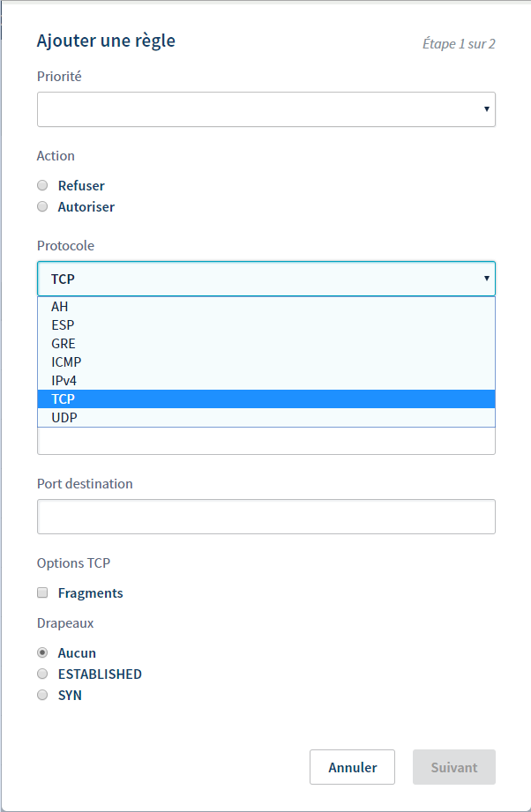Choose IPv4 from the protocol list
This screenshot has height=812, width=531.
point(266,381)
